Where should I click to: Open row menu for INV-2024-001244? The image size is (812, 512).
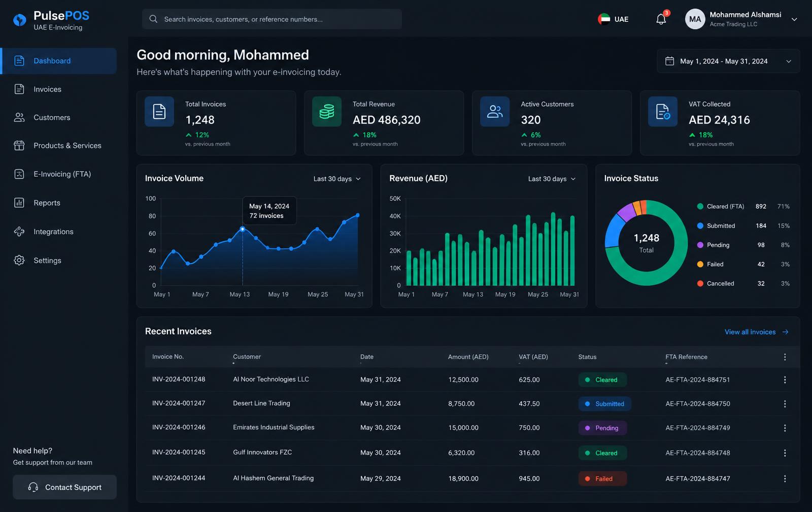tap(785, 478)
